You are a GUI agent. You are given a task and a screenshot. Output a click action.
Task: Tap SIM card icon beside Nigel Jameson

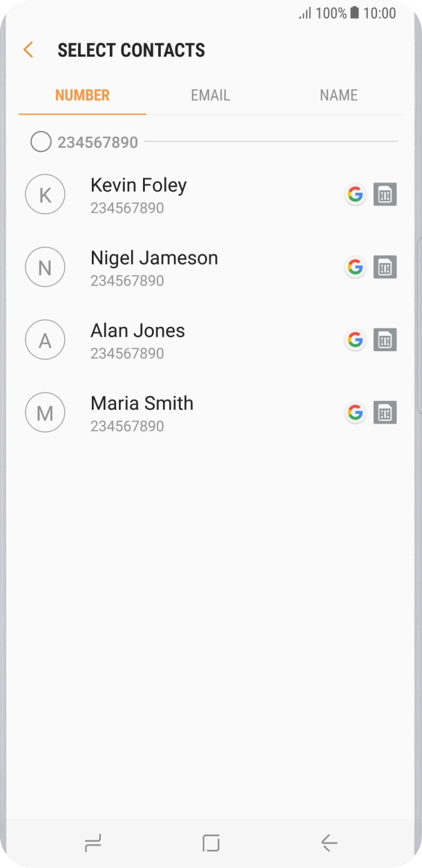385,267
